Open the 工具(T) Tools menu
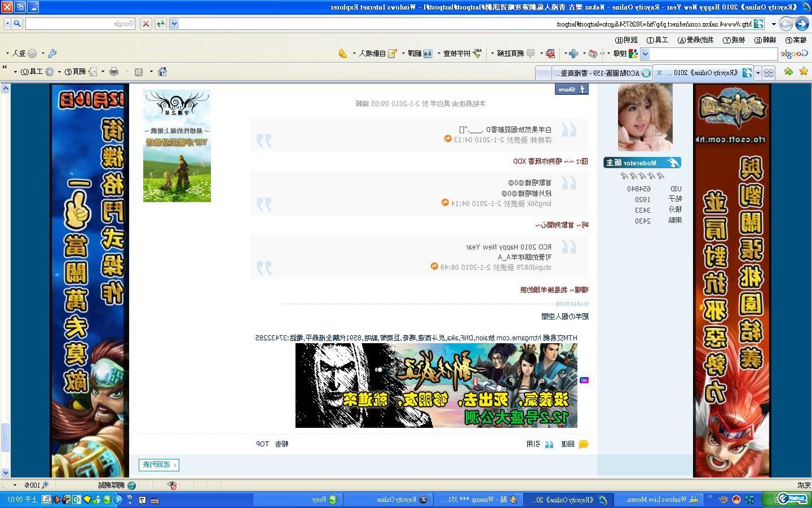This screenshot has height=508, width=812. click(x=657, y=40)
